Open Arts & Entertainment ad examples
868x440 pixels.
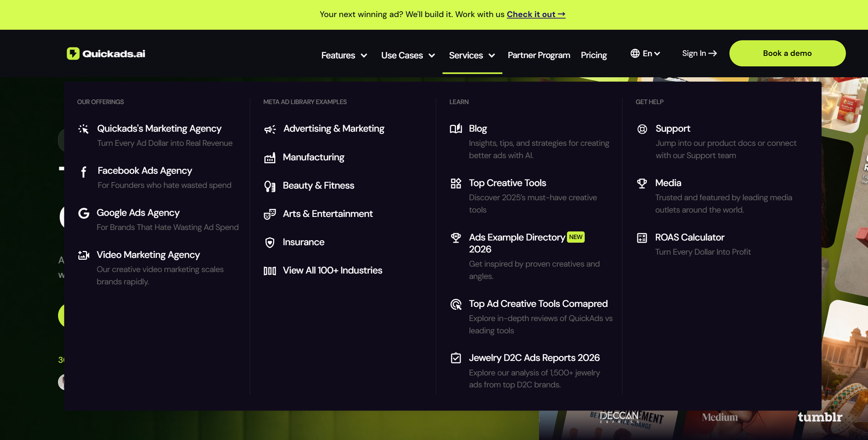click(328, 214)
